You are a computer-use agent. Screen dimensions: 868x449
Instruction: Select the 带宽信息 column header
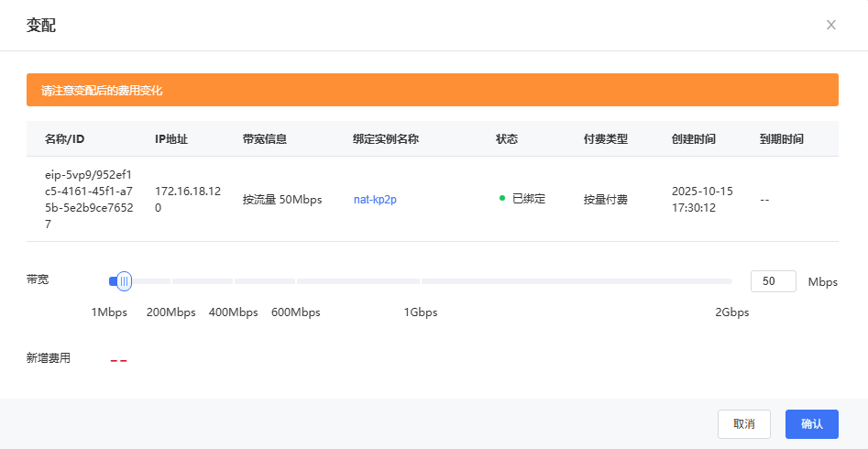coord(264,139)
